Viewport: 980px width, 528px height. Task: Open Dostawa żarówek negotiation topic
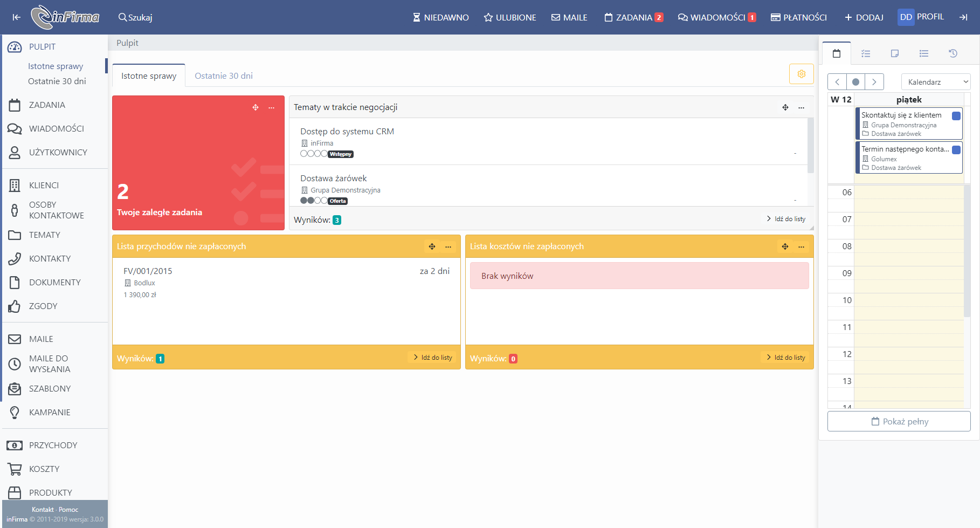pos(334,179)
